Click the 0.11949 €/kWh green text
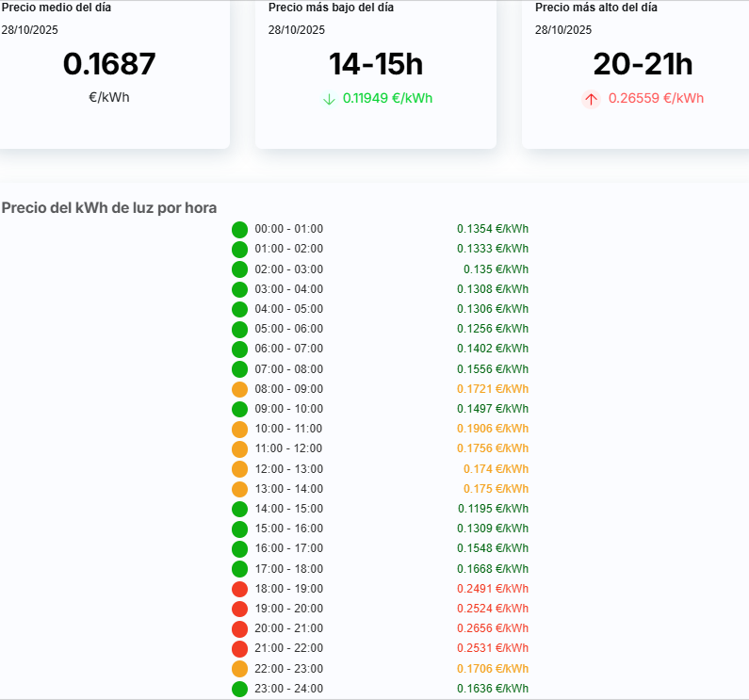 (387, 98)
